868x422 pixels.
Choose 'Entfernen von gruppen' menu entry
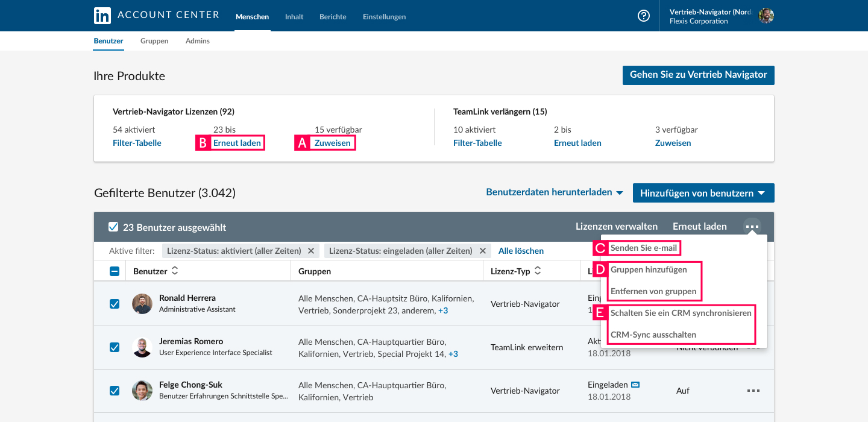(x=653, y=291)
